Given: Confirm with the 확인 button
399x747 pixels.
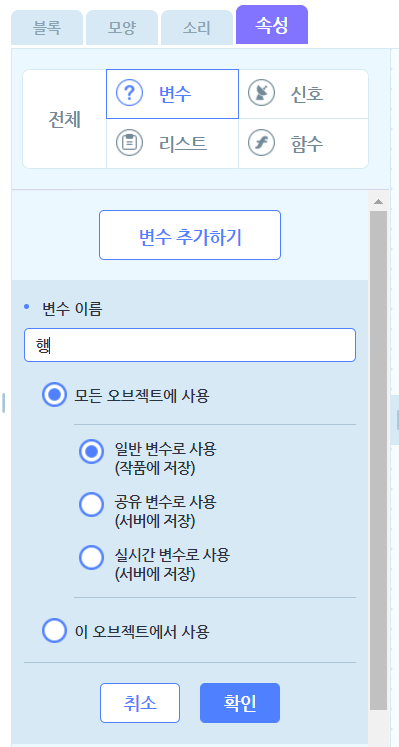Looking at the screenshot, I should (x=240, y=703).
